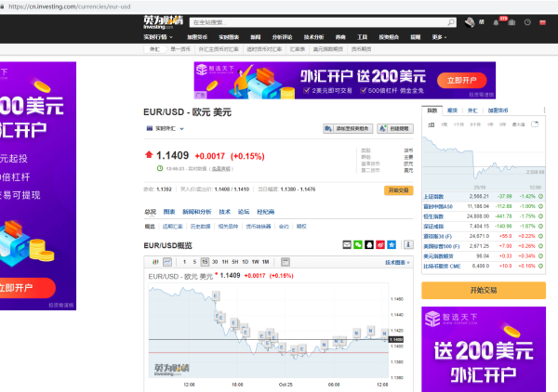This screenshot has height=392, width=558.
Task: Click the add-to-portfolio button beside the title
Action: [348, 128]
